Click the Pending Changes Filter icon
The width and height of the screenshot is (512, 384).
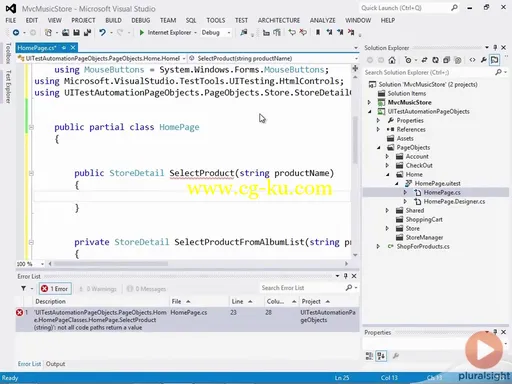coord(408,60)
